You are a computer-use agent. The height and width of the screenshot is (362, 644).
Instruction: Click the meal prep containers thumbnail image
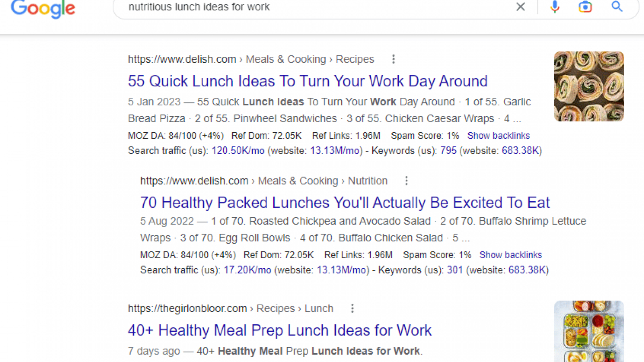[x=589, y=331]
